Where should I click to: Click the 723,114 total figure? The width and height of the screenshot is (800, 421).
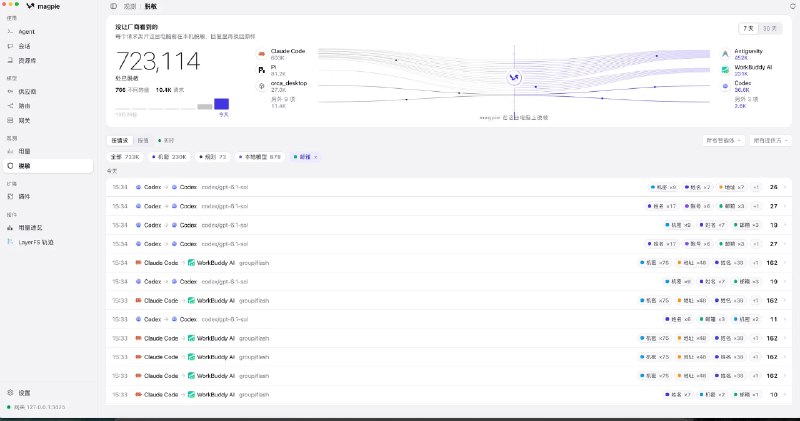158,61
